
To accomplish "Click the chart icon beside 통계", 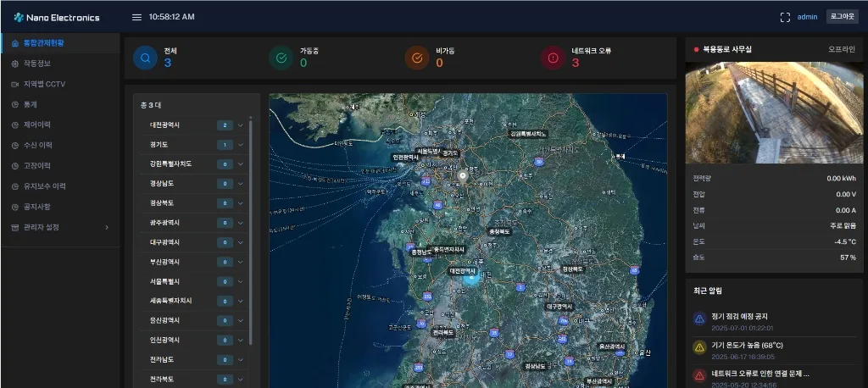I will click(x=15, y=104).
